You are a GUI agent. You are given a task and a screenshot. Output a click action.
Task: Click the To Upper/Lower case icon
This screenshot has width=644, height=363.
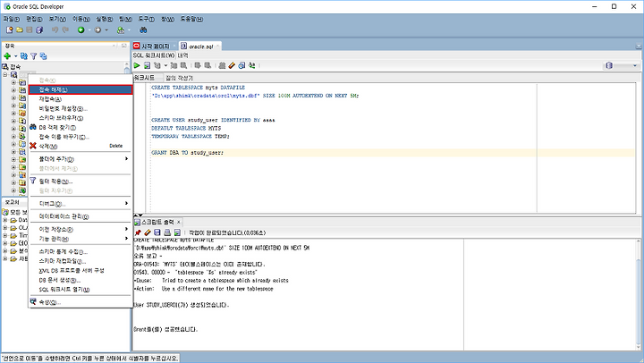pyautogui.click(x=251, y=65)
